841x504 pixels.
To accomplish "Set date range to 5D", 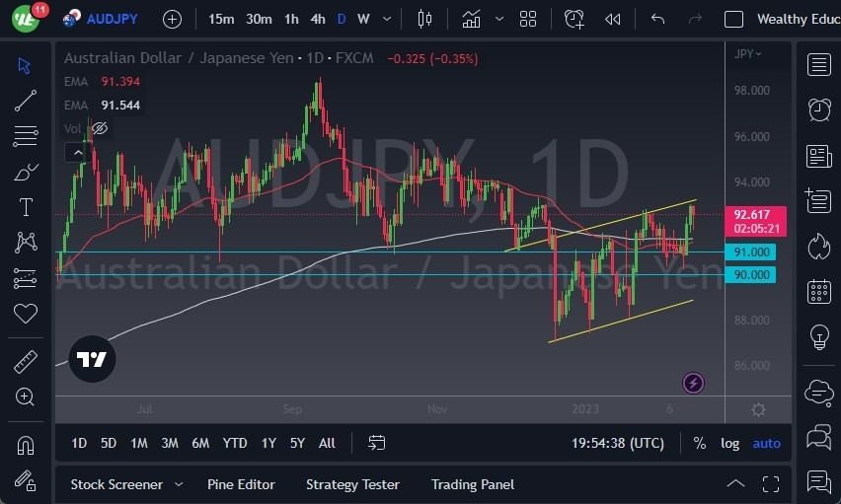I will click(109, 443).
